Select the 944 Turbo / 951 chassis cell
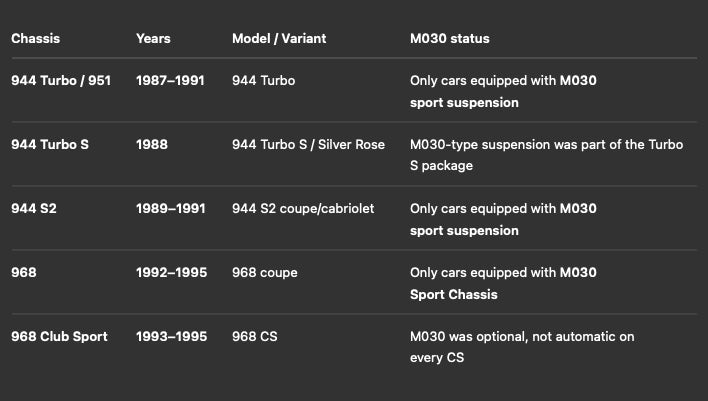 click(x=61, y=81)
